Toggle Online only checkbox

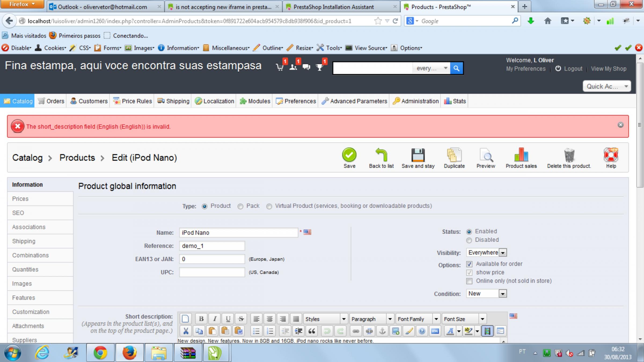point(469,281)
